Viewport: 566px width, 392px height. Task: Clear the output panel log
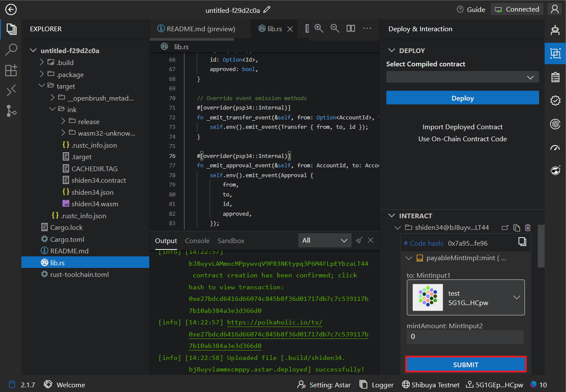point(359,241)
